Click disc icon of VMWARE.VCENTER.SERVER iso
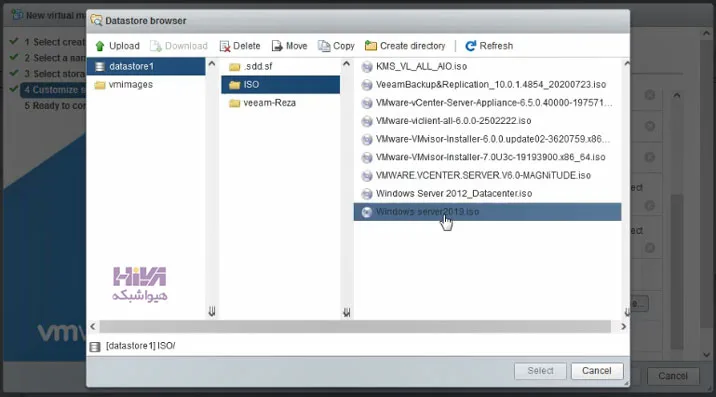 (x=367, y=176)
